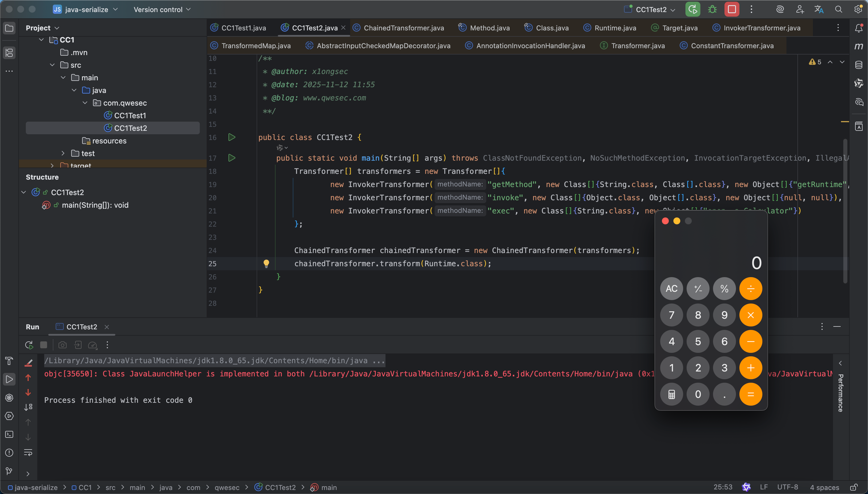
Task: Open the Database tool window
Action: click(x=859, y=65)
